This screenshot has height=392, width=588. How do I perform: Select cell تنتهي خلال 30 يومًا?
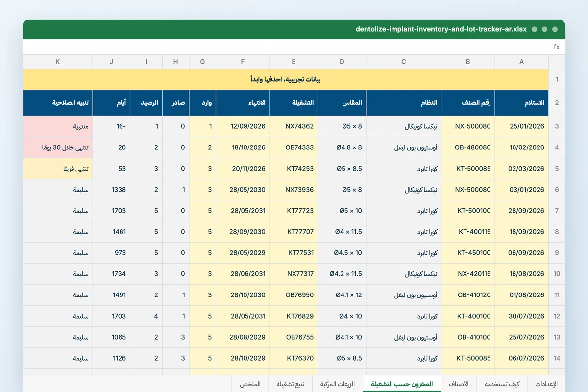click(58, 147)
